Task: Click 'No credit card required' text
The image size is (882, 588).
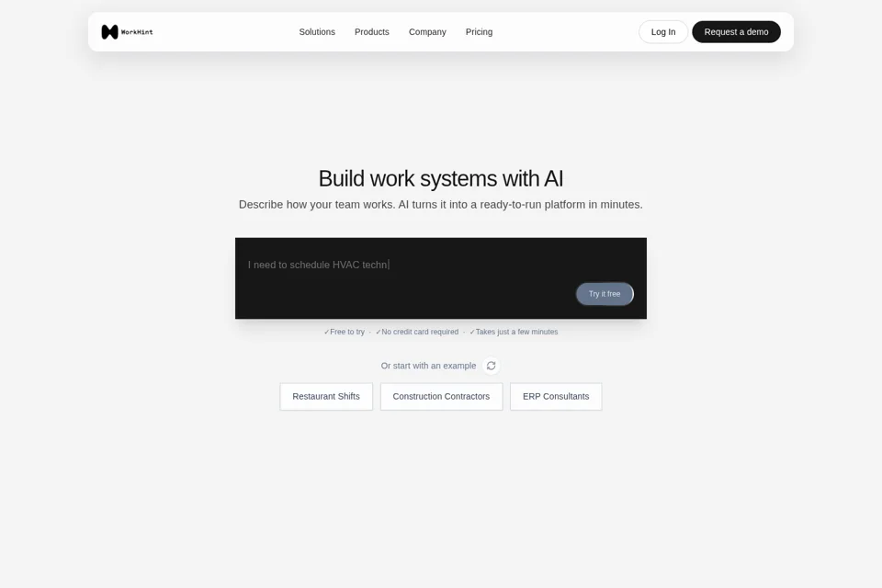Action: click(x=420, y=332)
